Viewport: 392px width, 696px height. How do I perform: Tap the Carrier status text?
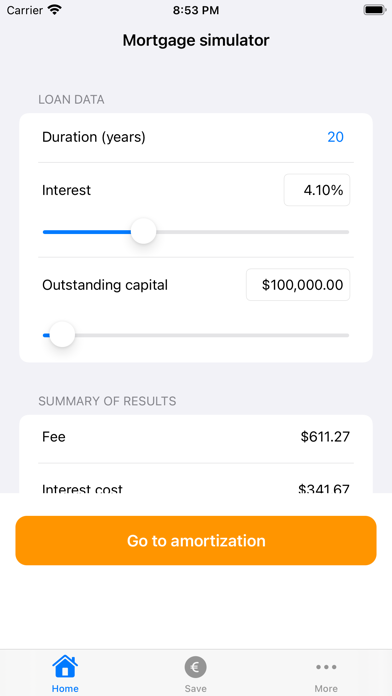[x=24, y=10]
